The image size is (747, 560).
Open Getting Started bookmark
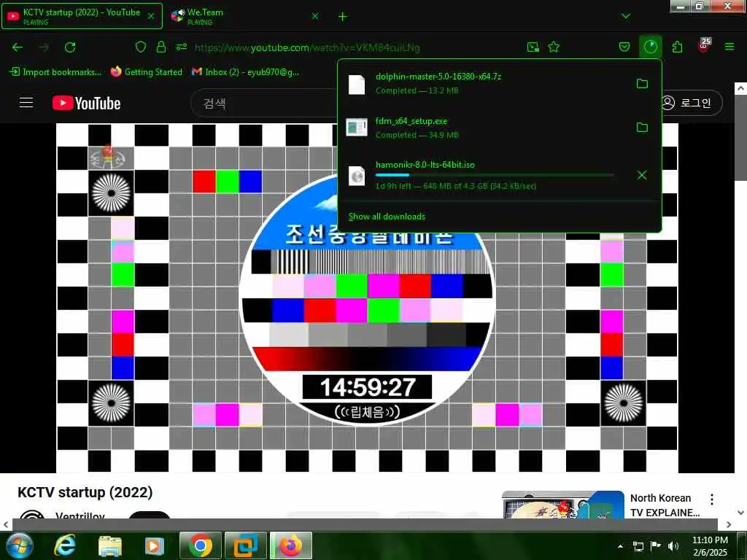point(146,72)
